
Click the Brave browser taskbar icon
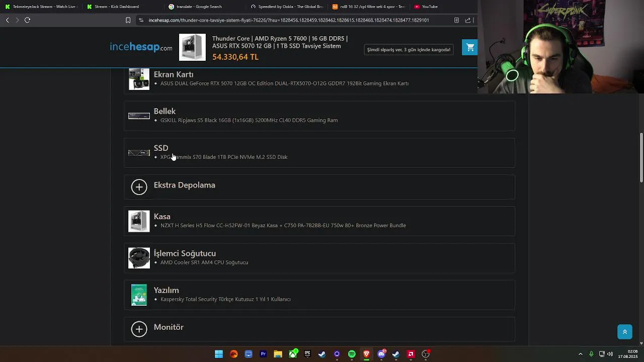point(366,354)
